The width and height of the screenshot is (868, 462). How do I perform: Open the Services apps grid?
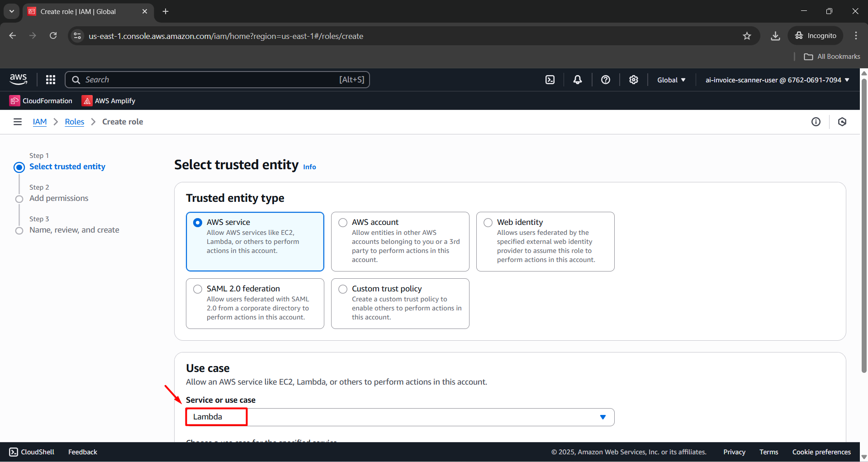click(x=50, y=80)
